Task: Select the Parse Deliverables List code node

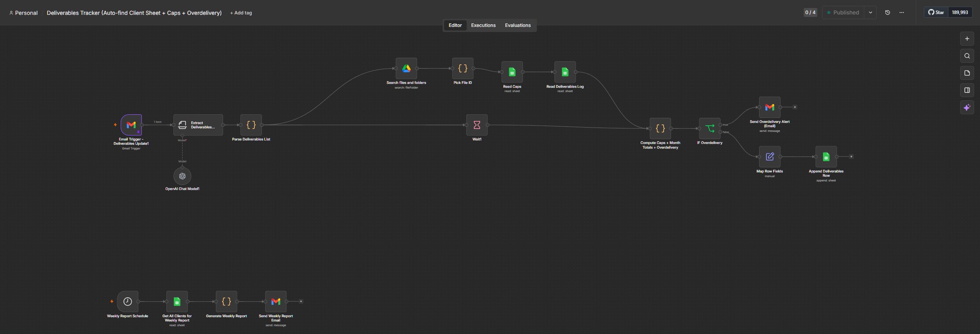Action: click(251, 125)
